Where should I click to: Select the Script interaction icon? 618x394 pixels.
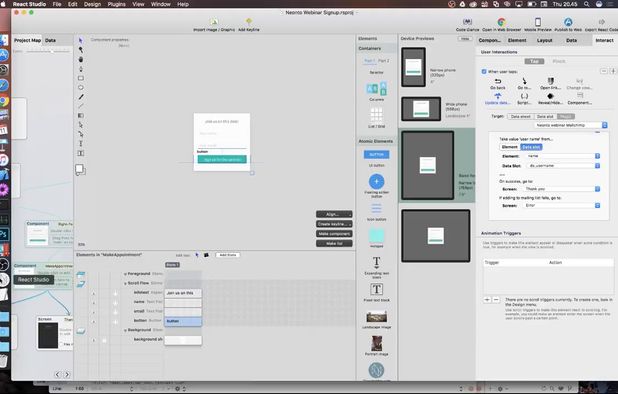pyautogui.click(x=524, y=96)
